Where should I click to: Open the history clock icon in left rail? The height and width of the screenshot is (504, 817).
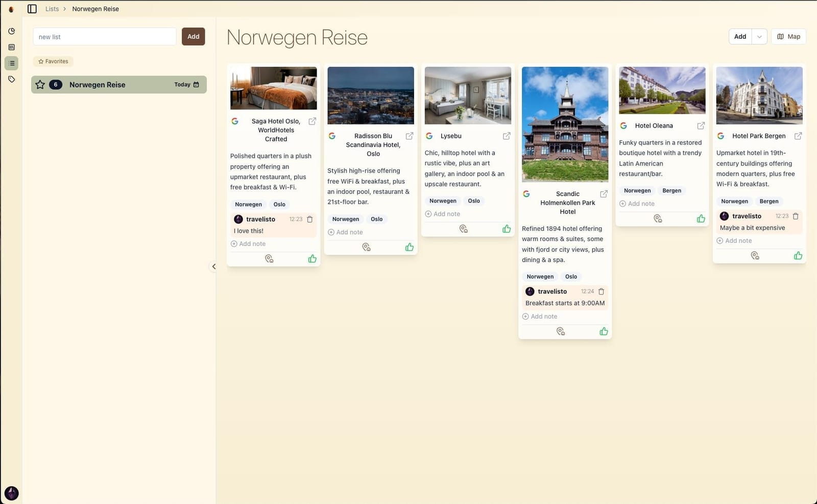11,31
